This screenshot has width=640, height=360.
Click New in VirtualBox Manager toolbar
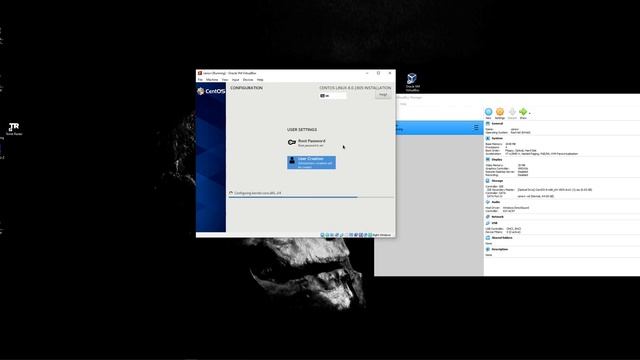click(488, 113)
